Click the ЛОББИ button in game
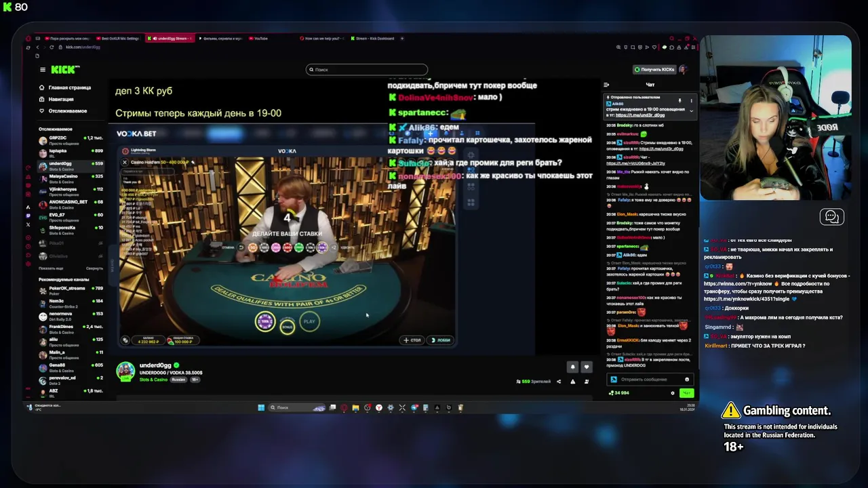Image resolution: width=868 pixels, height=488 pixels. (441, 340)
